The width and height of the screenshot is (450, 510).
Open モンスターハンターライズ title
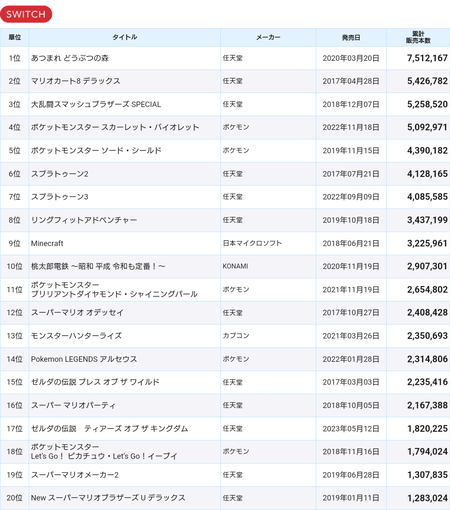(x=76, y=336)
